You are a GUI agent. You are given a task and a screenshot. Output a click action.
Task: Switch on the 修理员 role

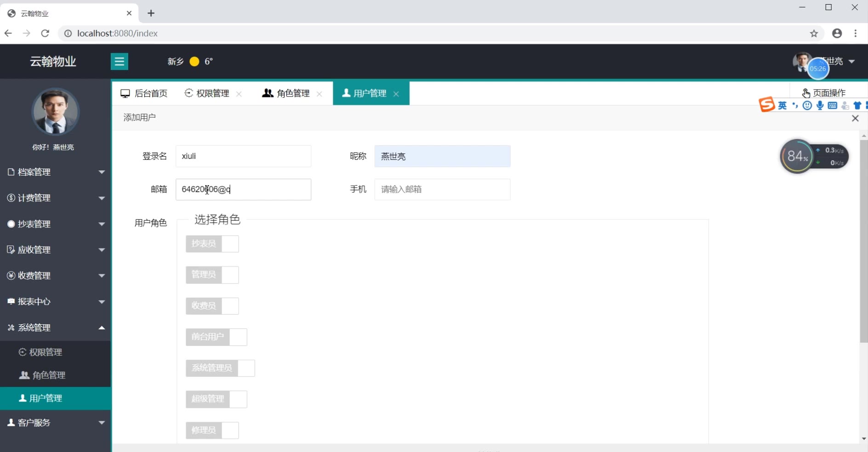(212, 430)
